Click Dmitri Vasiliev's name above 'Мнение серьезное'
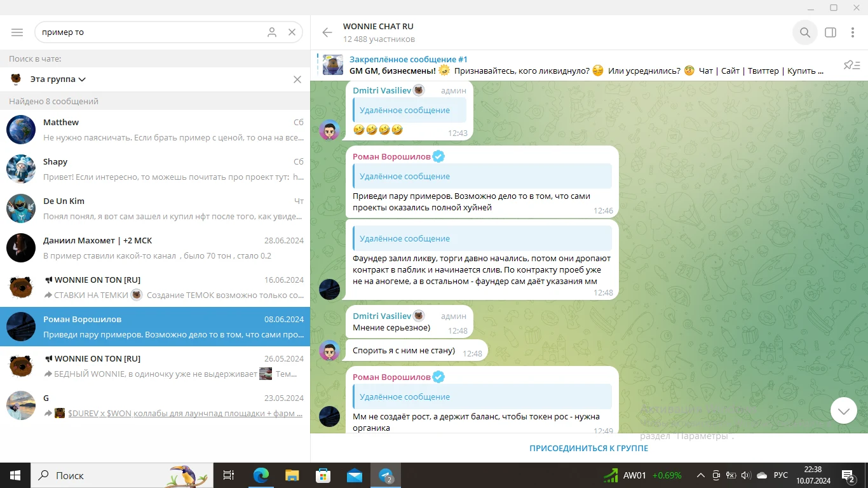Viewport: 868px width, 488px height. [x=382, y=316]
